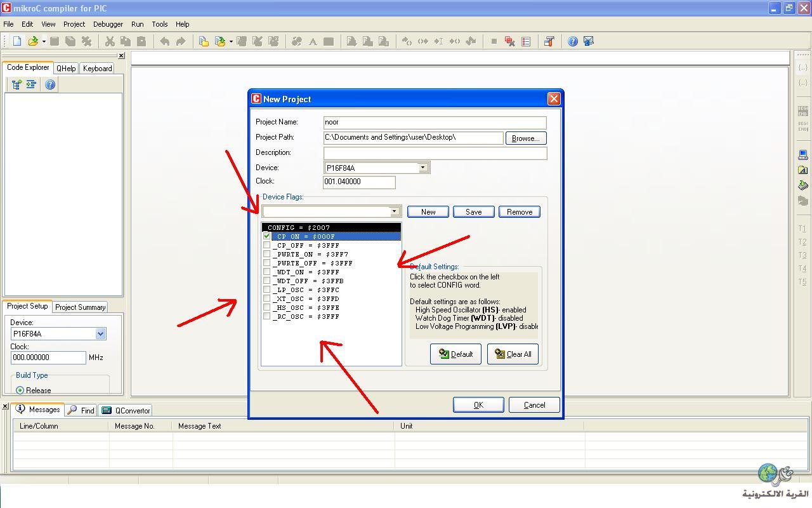
Task: Click the blue Help question-mark icon
Action: click(x=573, y=41)
